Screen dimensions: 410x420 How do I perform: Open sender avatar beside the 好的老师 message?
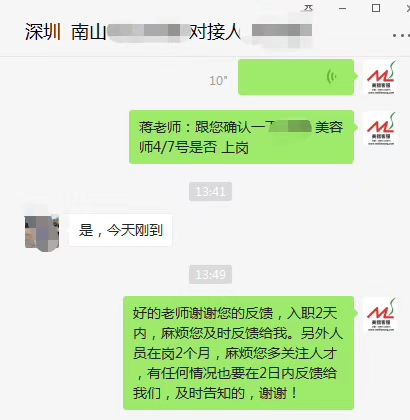coord(381,315)
